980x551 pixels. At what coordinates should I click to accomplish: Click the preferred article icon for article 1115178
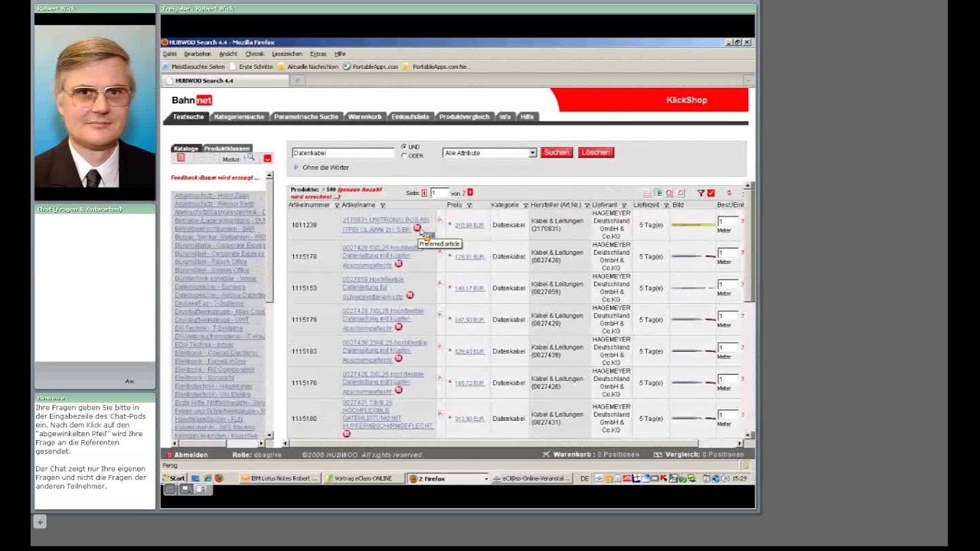click(398, 264)
